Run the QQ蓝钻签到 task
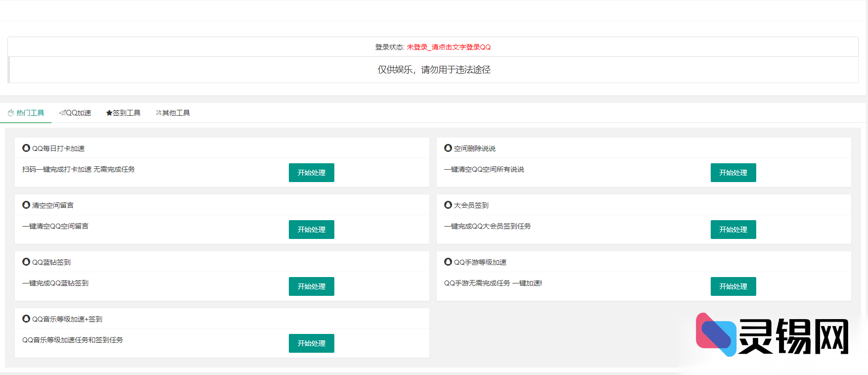The width and height of the screenshot is (868, 375). 311,286
